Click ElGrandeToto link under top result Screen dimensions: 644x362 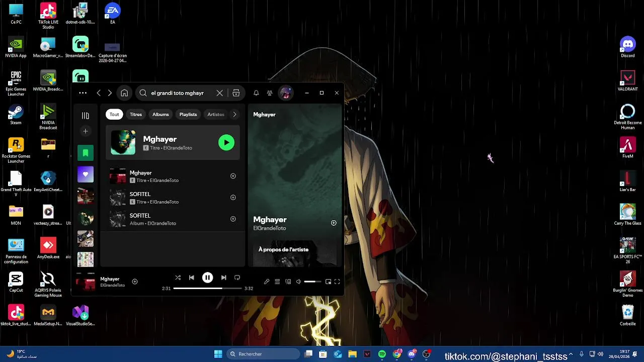(178, 148)
